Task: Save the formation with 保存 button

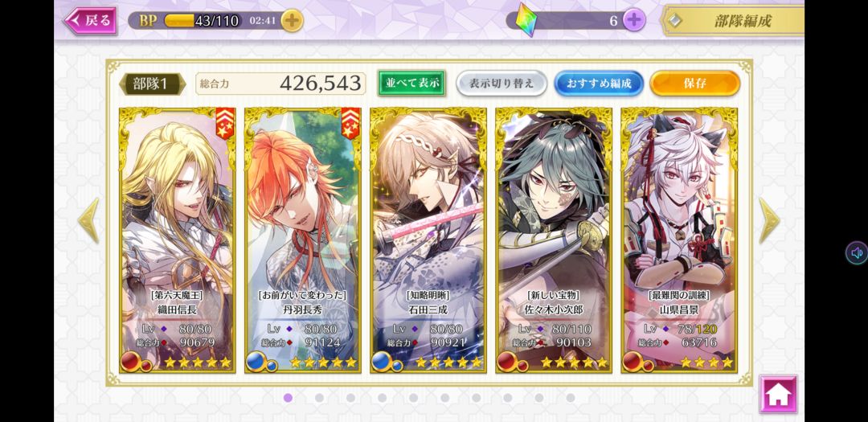Action: [x=694, y=83]
